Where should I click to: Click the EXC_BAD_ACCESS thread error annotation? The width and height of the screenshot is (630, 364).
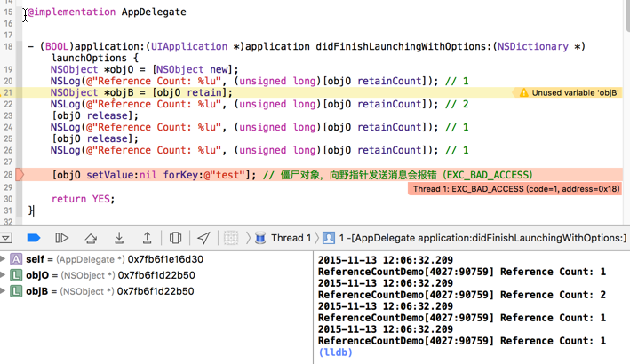pyautogui.click(x=515, y=189)
